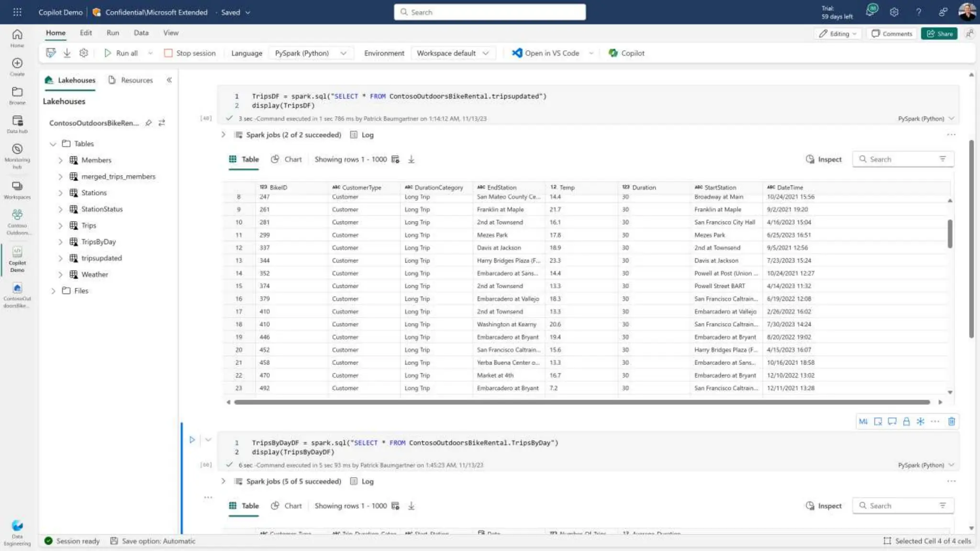
Task: Click the notebook settings gear icon
Action: click(84, 53)
